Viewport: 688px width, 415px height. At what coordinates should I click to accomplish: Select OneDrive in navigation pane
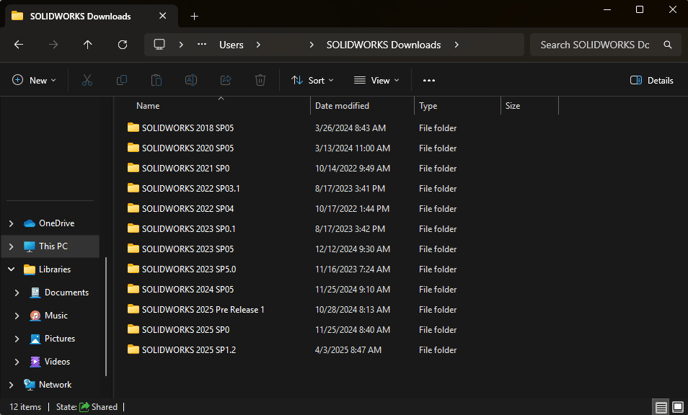click(57, 223)
